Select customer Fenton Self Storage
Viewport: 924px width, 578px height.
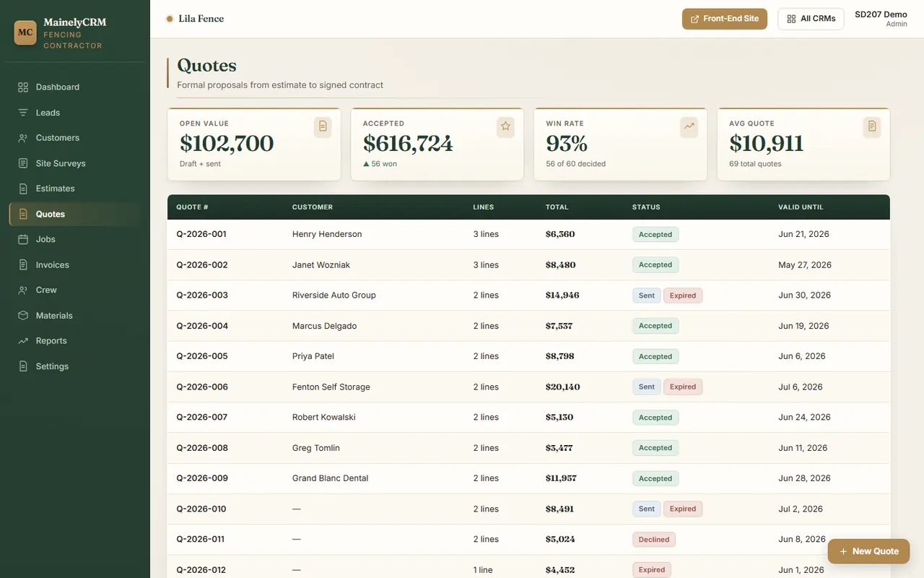[331, 387]
